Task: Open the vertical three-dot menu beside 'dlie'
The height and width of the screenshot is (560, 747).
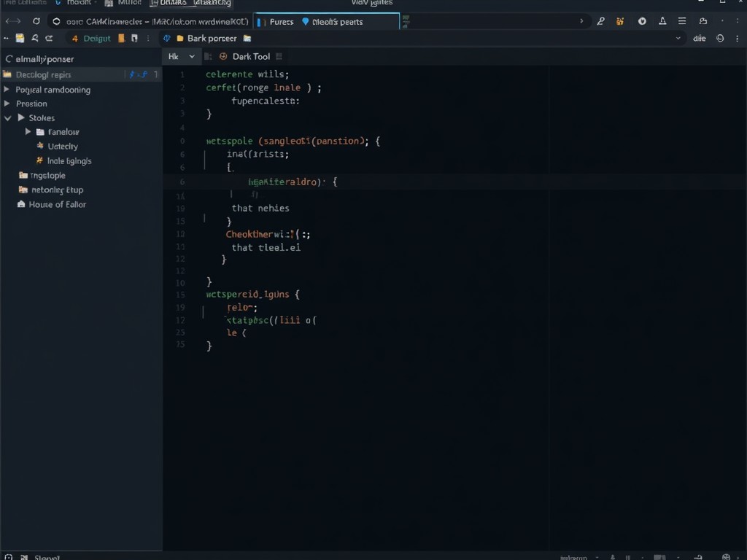Action: pyautogui.click(x=736, y=38)
